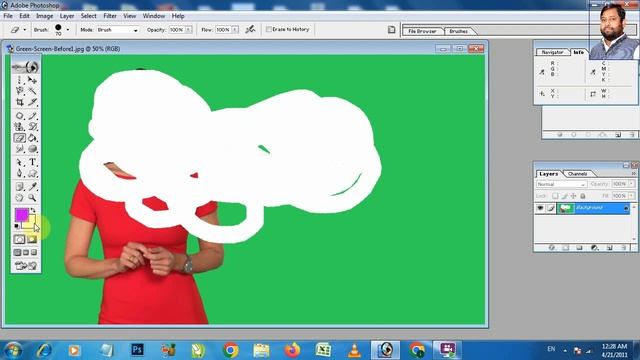Reset default foreground and background colors
Viewport: 640px width, 360px height.
[x=17, y=226]
